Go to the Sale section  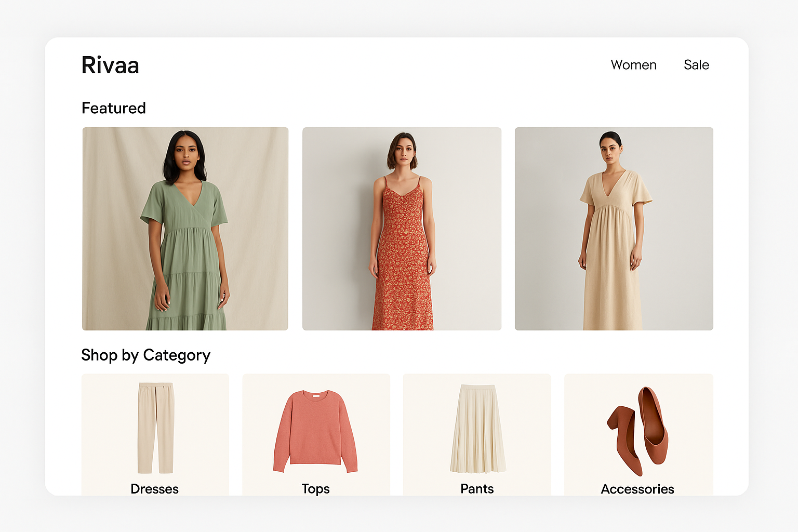[x=696, y=65]
